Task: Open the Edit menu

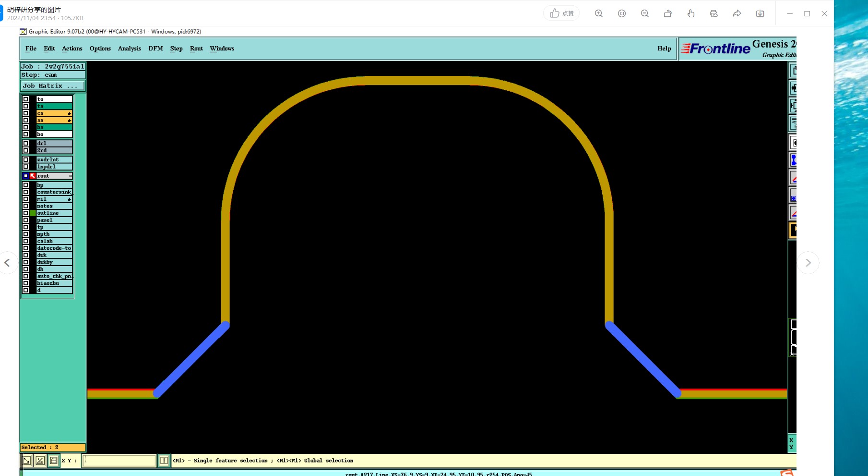Action: coord(49,49)
